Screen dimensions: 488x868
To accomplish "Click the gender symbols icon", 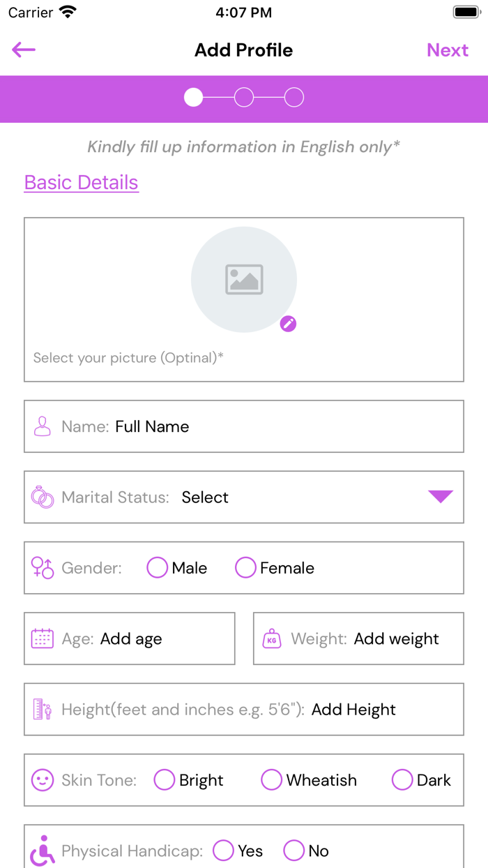I will (43, 568).
